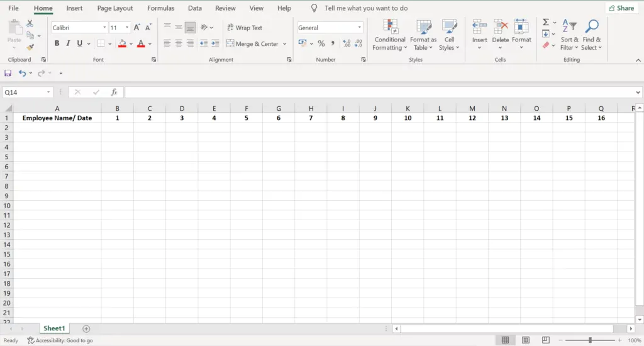The width and height of the screenshot is (644, 346).
Task: Toggle Wrap Text
Action: [x=245, y=28]
